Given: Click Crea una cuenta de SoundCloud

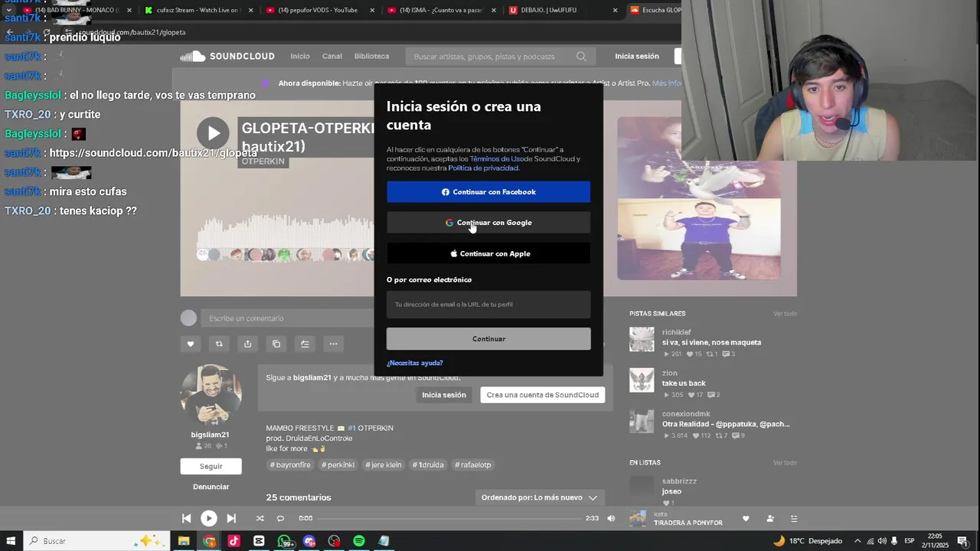Looking at the screenshot, I should (542, 395).
